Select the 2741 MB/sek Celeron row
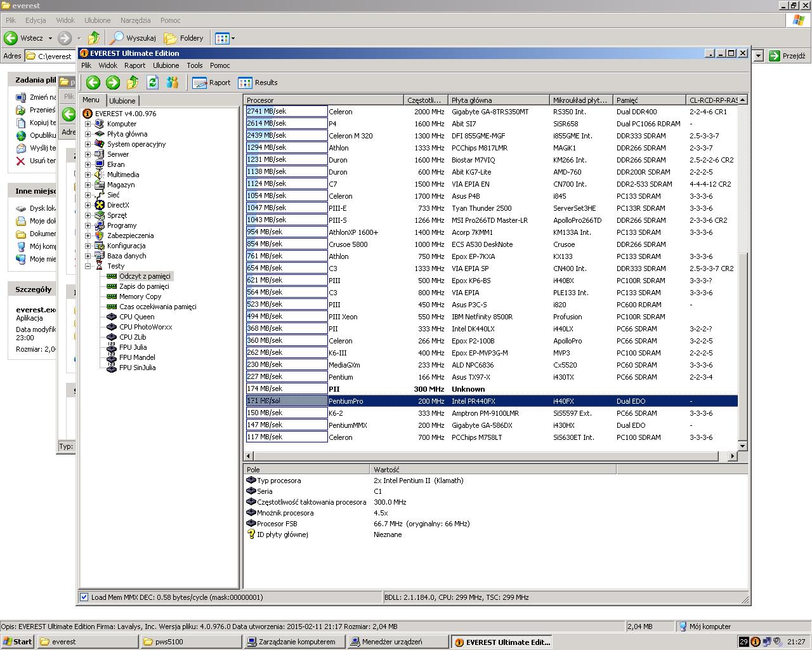Image resolution: width=812 pixels, height=650 pixels. (491, 112)
